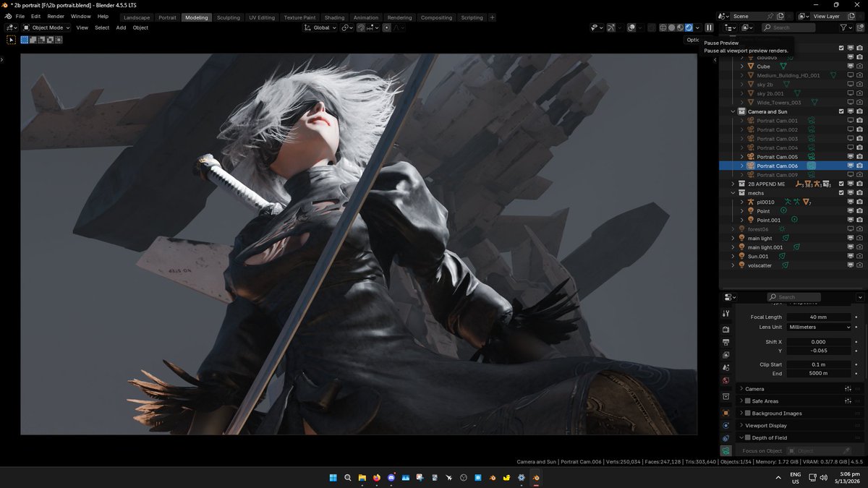Select the tweak select tool icon

(x=12, y=40)
